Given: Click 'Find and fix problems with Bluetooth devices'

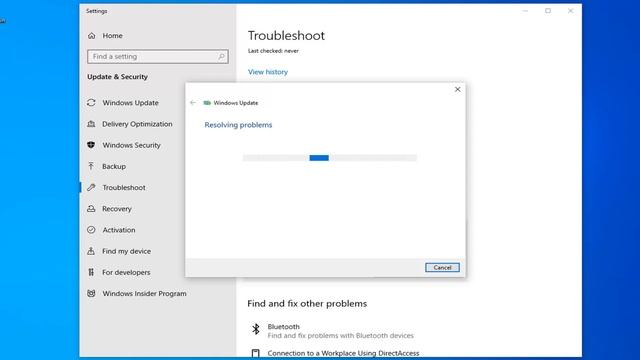Looking at the screenshot, I should (x=340, y=336).
